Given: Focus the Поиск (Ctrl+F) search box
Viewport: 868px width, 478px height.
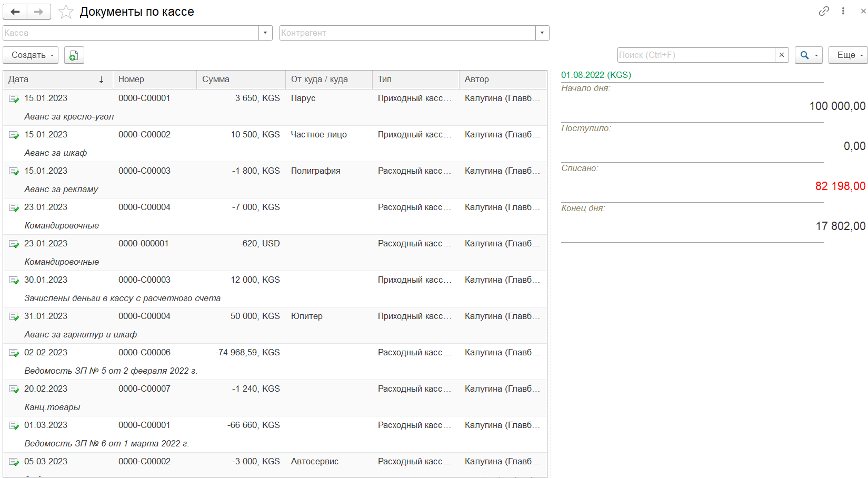Looking at the screenshot, I should (696, 55).
